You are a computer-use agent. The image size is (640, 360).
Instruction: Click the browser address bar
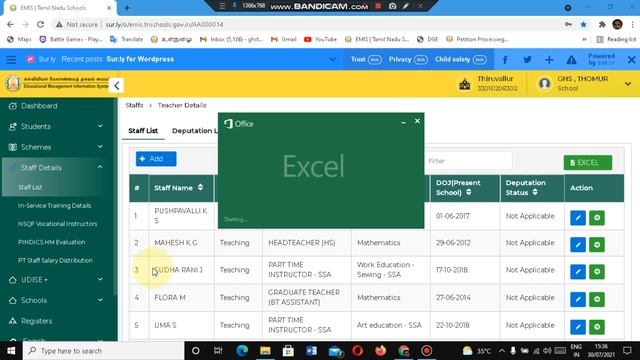[306, 24]
